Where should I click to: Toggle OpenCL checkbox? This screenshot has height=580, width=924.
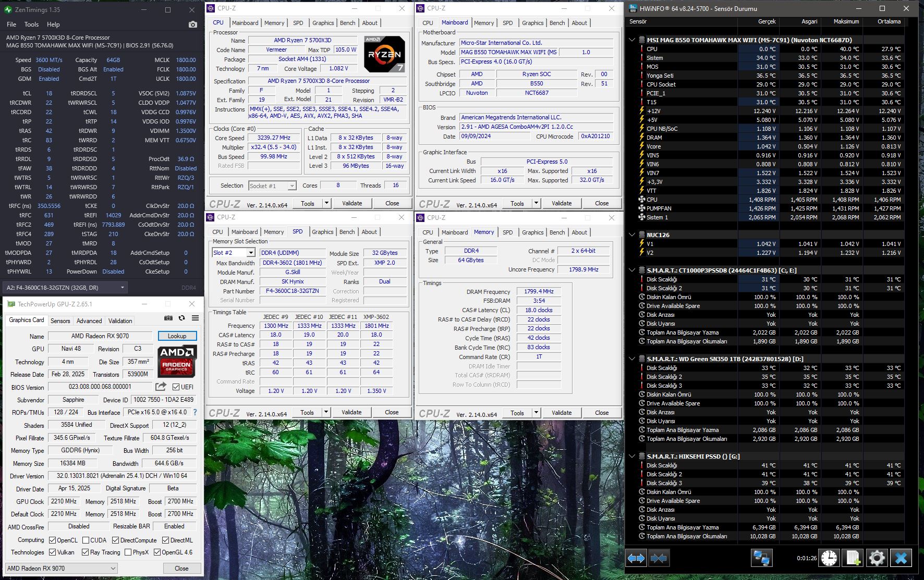point(52,540)
